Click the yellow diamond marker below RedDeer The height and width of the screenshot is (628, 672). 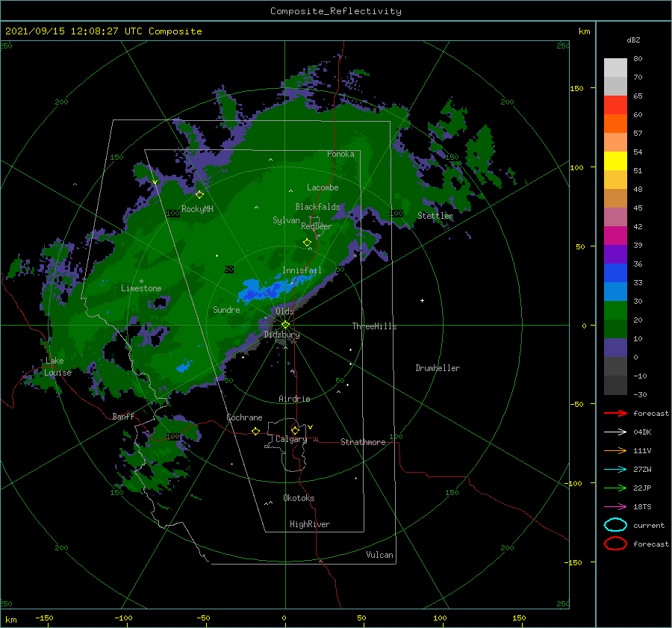tap(307, 243)
